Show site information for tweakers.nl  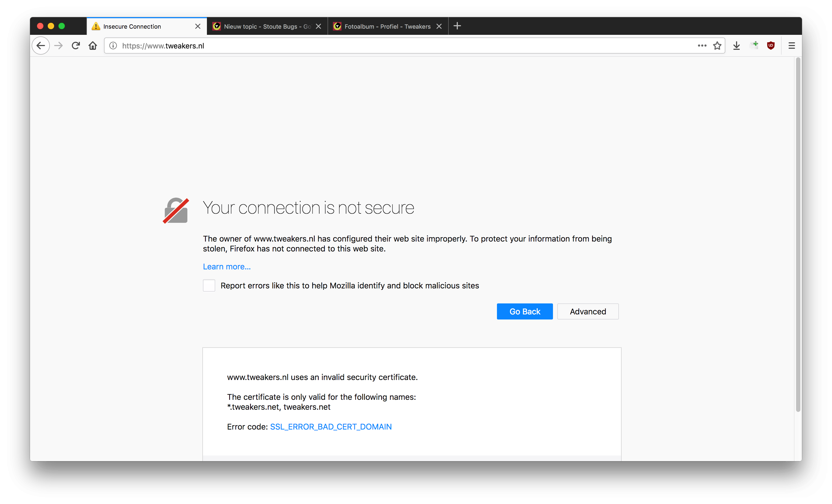(x=113, y=46)
